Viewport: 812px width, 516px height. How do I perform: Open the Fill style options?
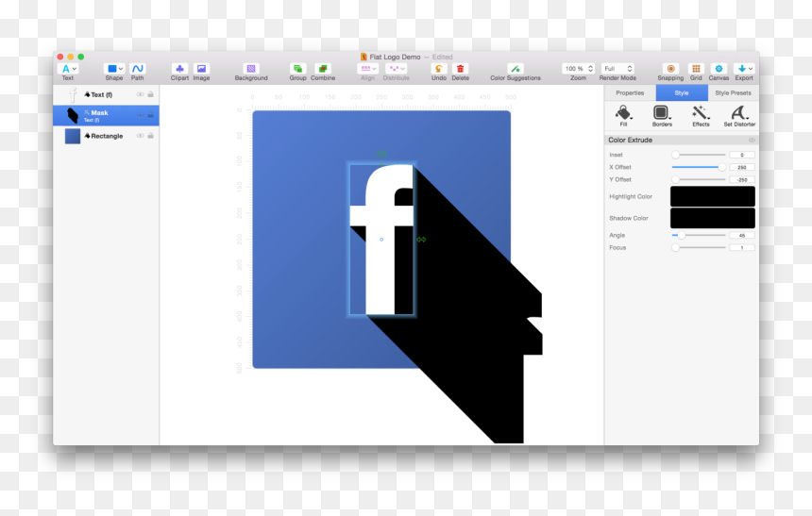tap(623, 115)
